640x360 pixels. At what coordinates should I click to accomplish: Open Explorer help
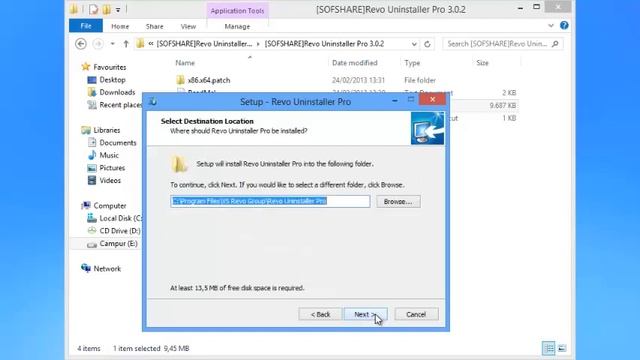(x=564, y=25)
